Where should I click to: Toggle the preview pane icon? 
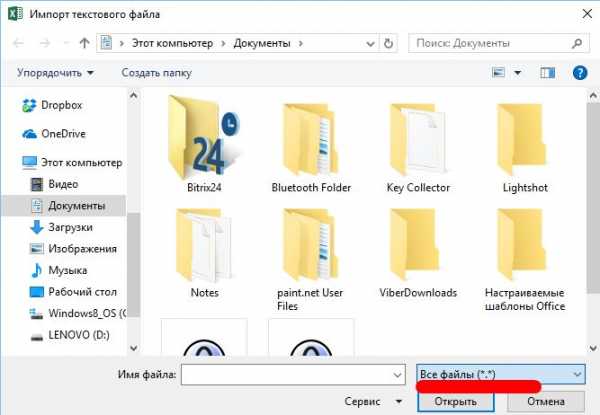tap(547, 73)
